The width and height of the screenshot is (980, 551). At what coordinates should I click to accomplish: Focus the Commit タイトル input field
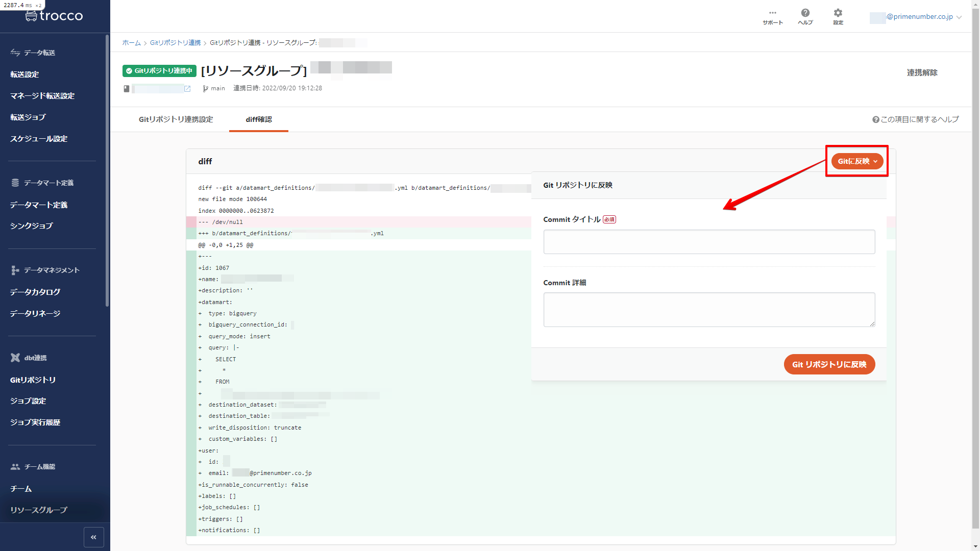[709, 242]
